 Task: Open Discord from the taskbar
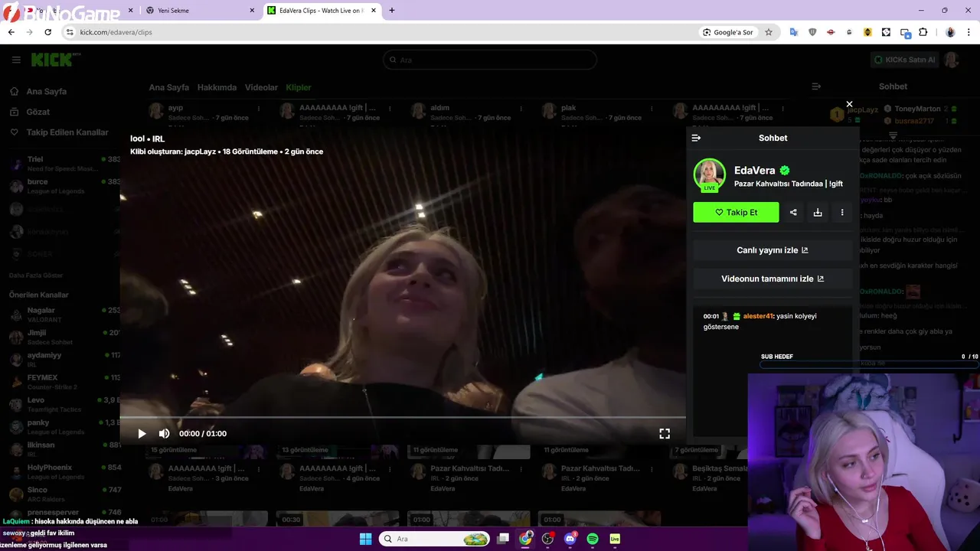coord(570,539)
